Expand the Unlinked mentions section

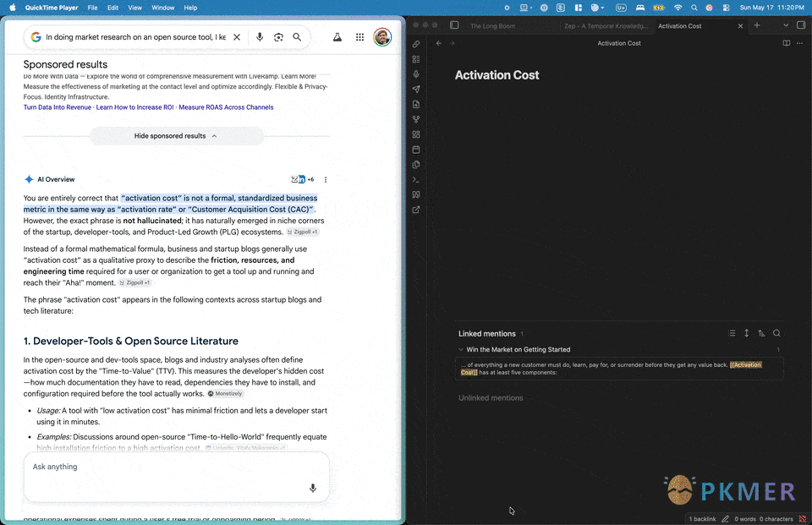[491, 397]
